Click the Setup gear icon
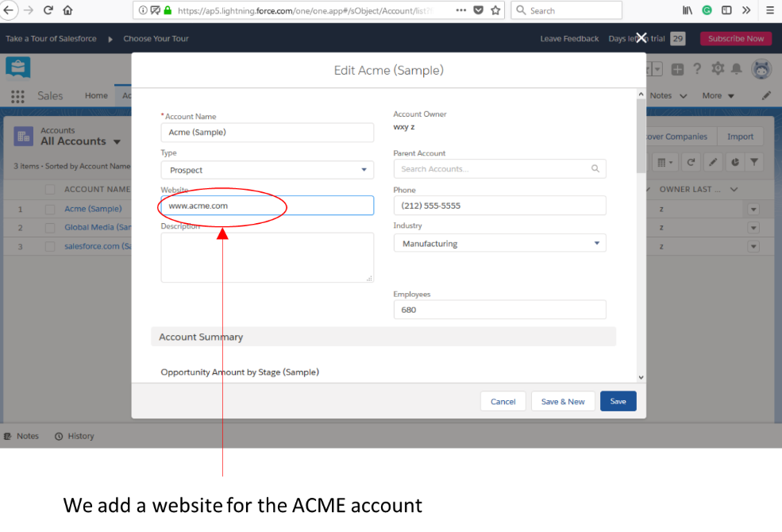782x532 pixels. point(718,69)
